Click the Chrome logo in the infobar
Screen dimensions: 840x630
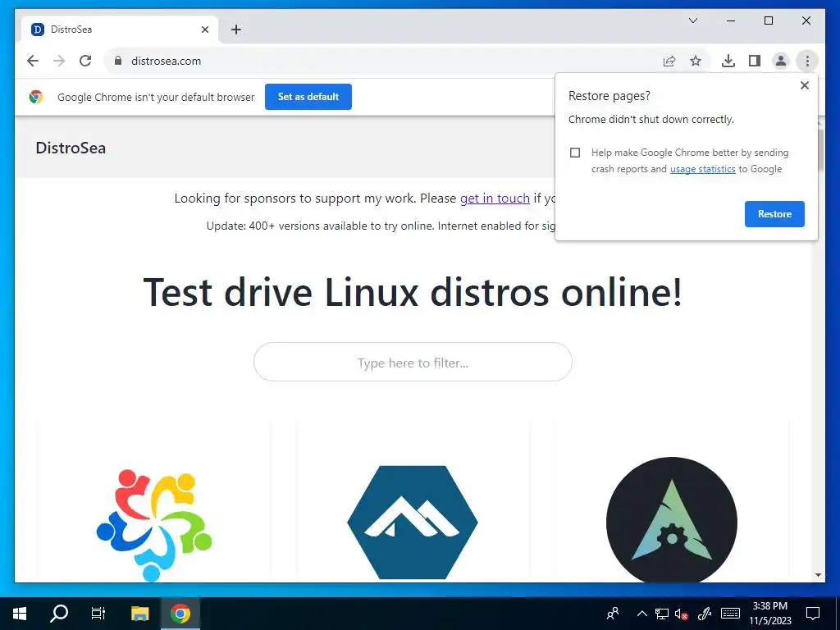36,97
